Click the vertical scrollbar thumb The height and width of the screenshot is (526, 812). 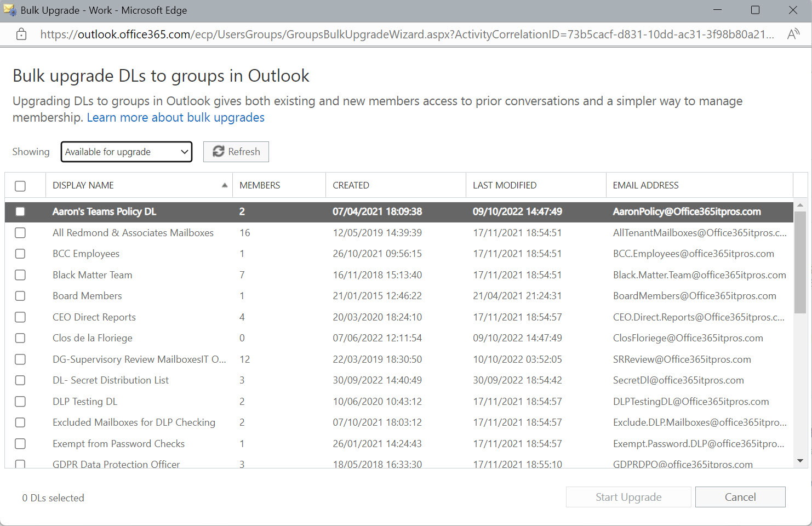pos(800,262)
